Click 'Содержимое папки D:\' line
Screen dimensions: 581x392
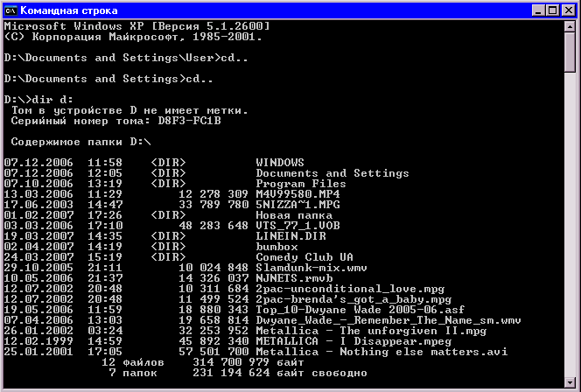[x=80, y=142]
